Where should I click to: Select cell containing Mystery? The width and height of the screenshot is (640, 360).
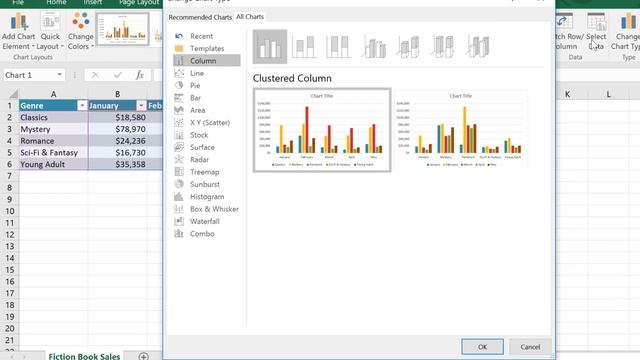pos(53,129)
